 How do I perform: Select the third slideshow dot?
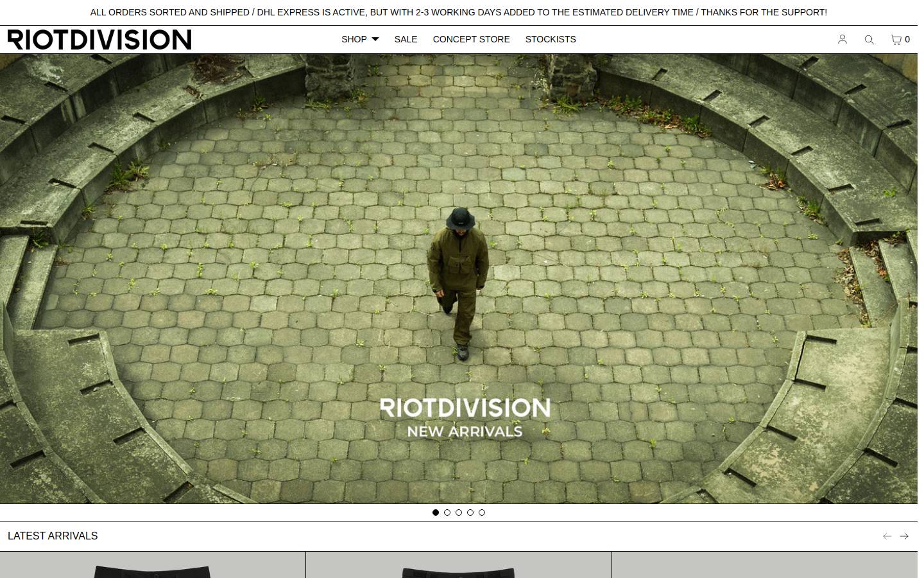point(459,512)
